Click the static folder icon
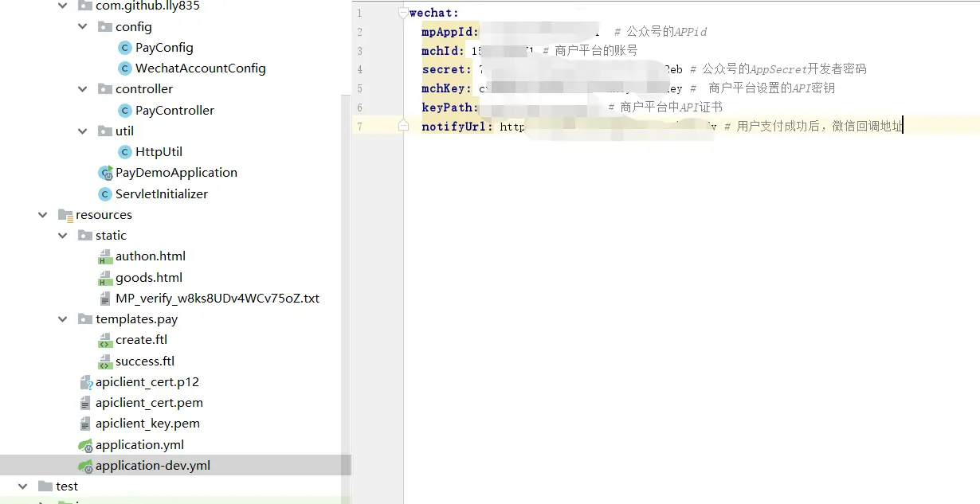 click(85, 235)
